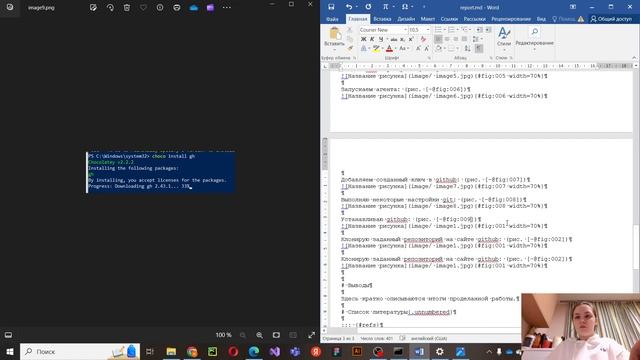Switch to the Рецензирование ribbon tab
This screenshot has width=640, height=360.
511,19
